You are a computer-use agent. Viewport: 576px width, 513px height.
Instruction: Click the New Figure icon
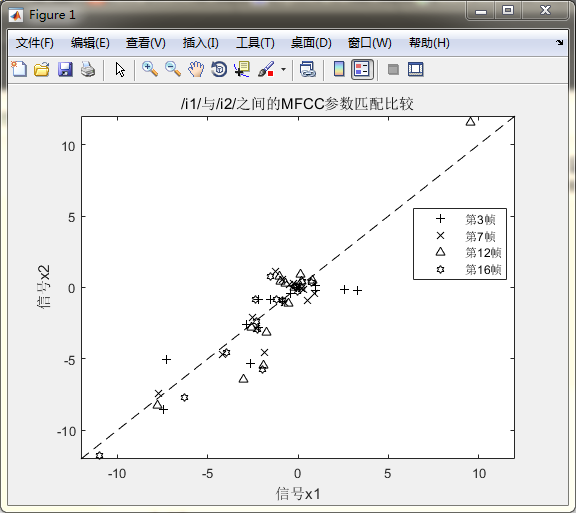click(19, 69)
